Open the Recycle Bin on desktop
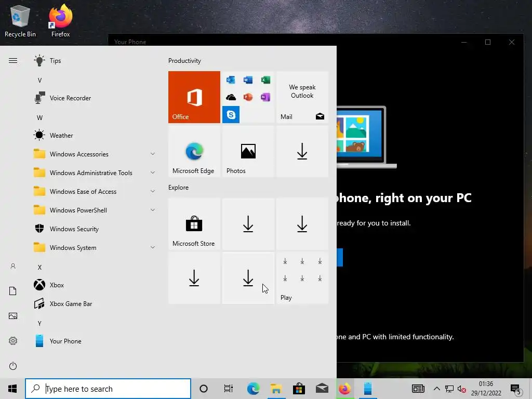This screenshot has width=532, height=399. (20, 20)
